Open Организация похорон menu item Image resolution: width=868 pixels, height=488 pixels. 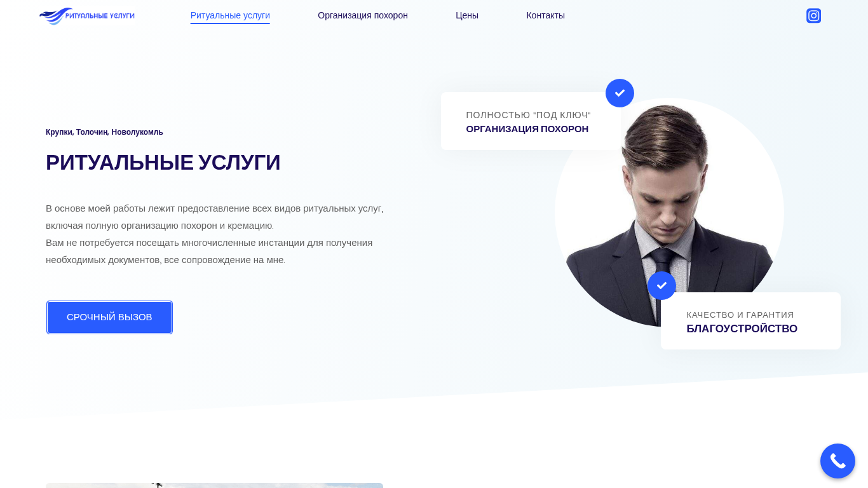pyautogui.click(x=363, y=15)
